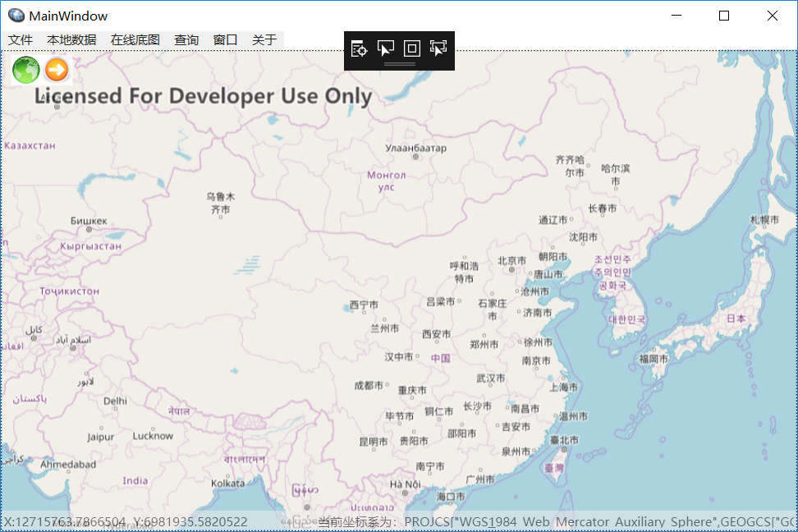Click 关于 in the menu bar
Image resolution: width=798 pixels, height=532 pixels.
click(263, 39)
